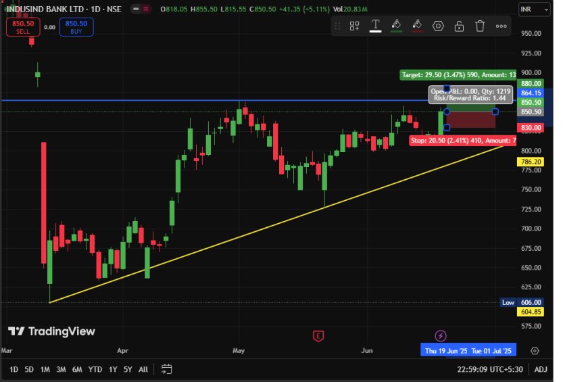Viewport: 588px width, 382px height.
Task: Click the 604.85 yellow price label
Action: [x=531, y=312]
